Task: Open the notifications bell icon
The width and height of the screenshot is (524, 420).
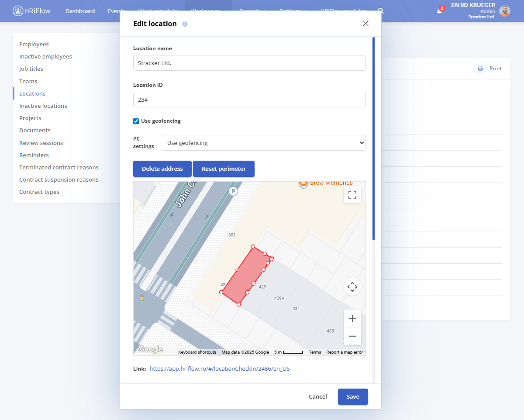Action: (x=440, y=11)
